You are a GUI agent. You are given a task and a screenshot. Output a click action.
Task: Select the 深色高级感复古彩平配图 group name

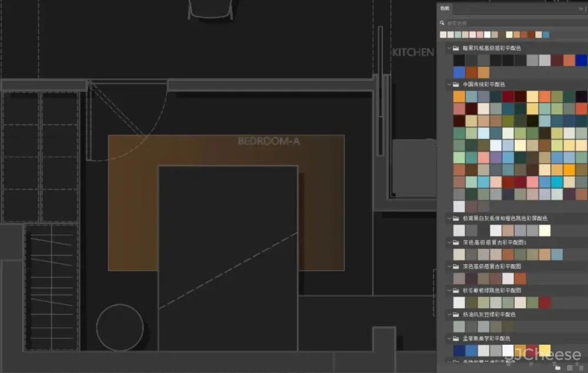point(492,266)
